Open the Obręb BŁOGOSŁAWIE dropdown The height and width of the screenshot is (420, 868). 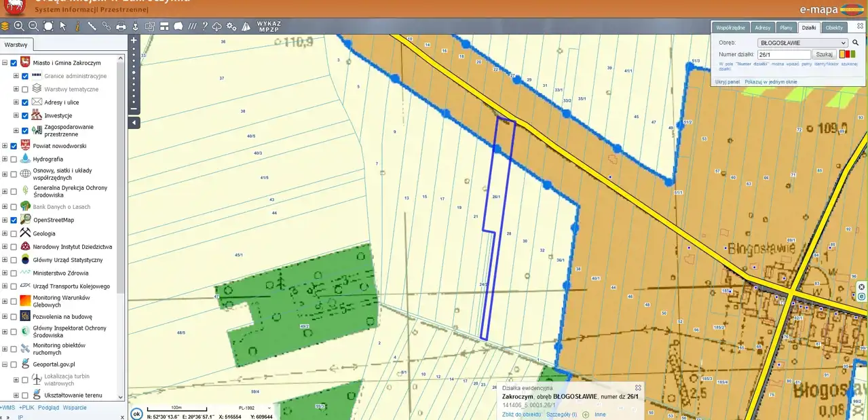(x=802, y=43)
